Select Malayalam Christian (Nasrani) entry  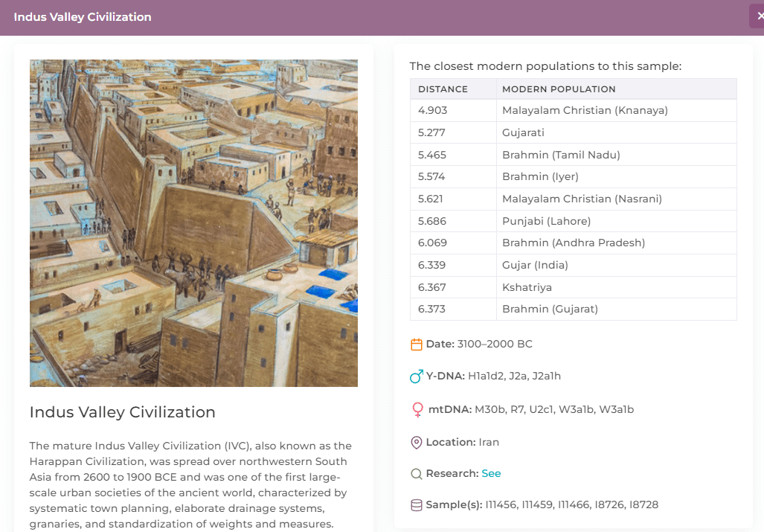pyautogui.click(x=582, y=199)
